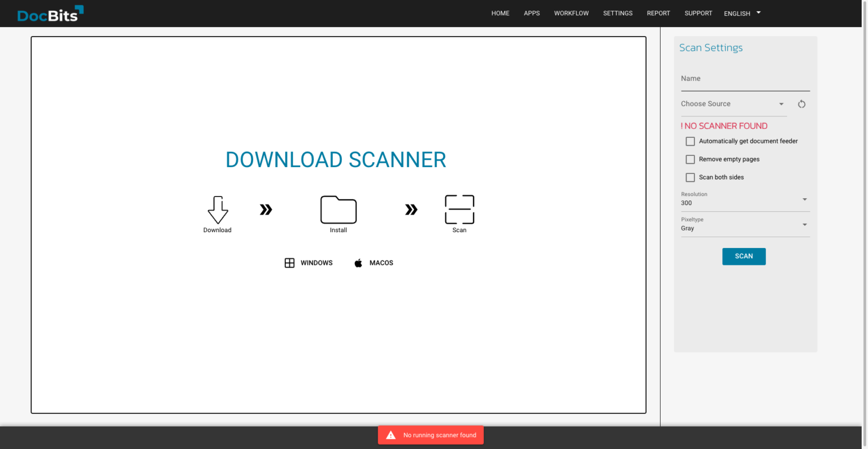Click the Windows platform icon
Image resolution: width=868 pixels, height=449 pixels.
coord(290,263)
